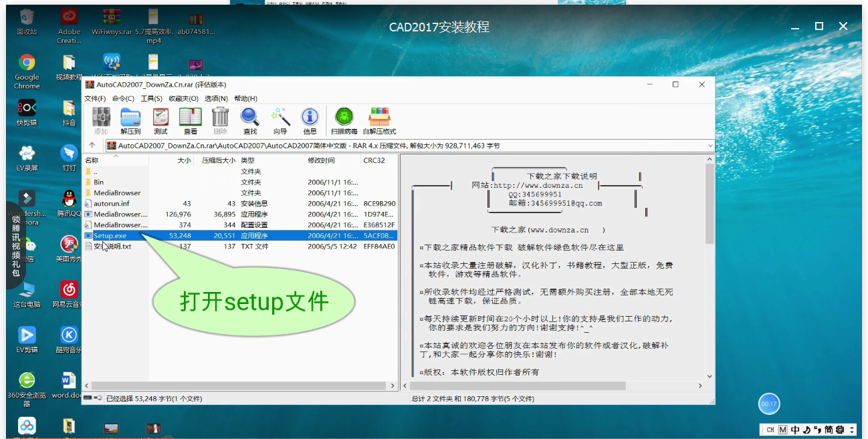The height and width of the screenshot is (439, 868).
Task: Convert archive using the 自解压格式 icon
Action: (x=378, y=120)
